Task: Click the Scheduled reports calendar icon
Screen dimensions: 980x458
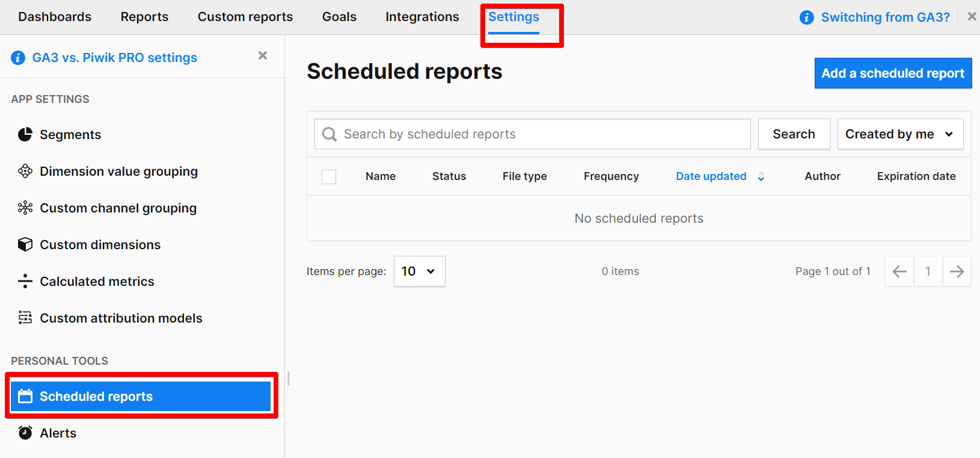Action: point(25,396)
